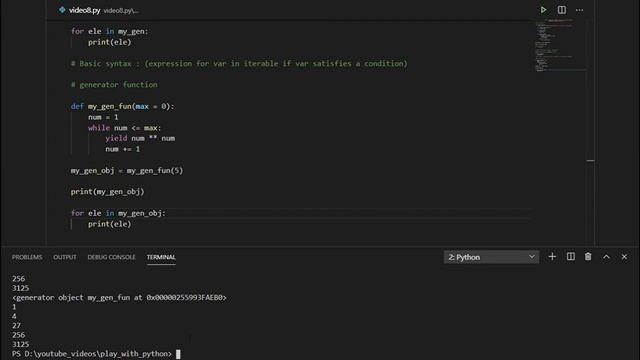The height and width of the screenshot is (360, 640).
Task: Add a new terminal with plus icon
Action: point(552,257)
